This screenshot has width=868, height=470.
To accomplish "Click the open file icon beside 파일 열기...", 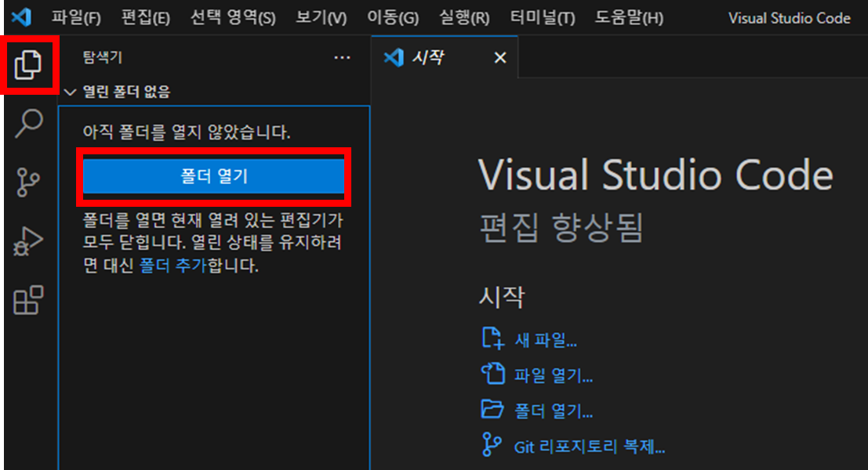I will pyautogui.click(x=492, y=374).
